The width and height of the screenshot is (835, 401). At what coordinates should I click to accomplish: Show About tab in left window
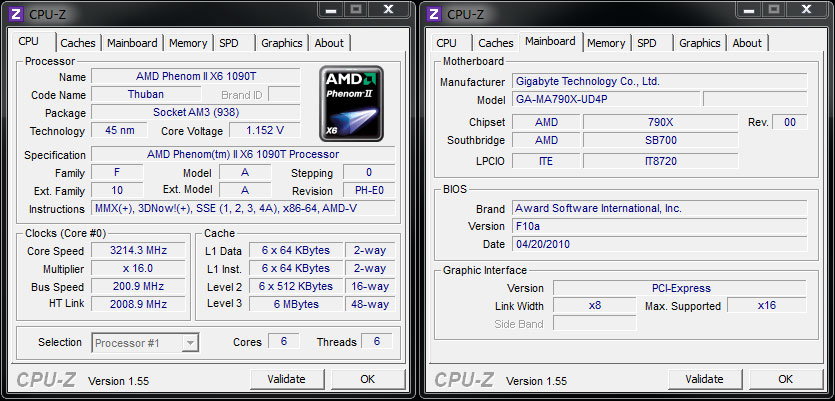(329, 43)
